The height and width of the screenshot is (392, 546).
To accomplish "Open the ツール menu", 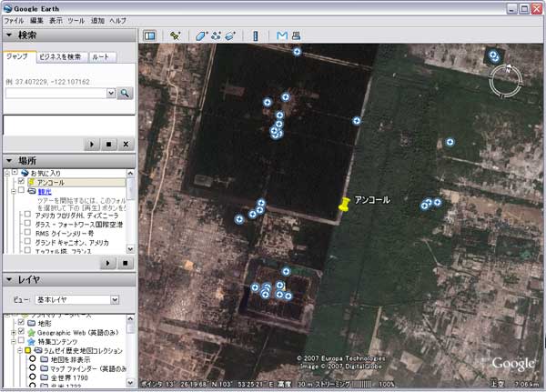I will pyautogui.click(x=75, y=20).
